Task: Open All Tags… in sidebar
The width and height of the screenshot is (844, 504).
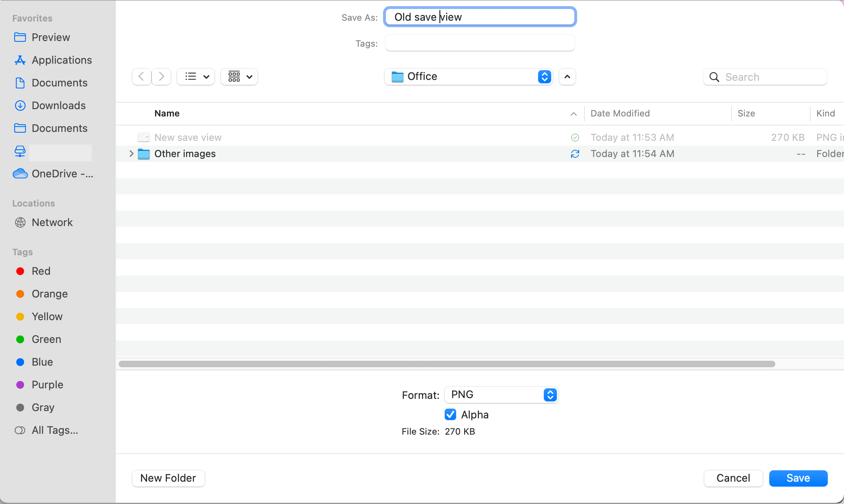Action: pyautogui.click(x=46, y=430)
